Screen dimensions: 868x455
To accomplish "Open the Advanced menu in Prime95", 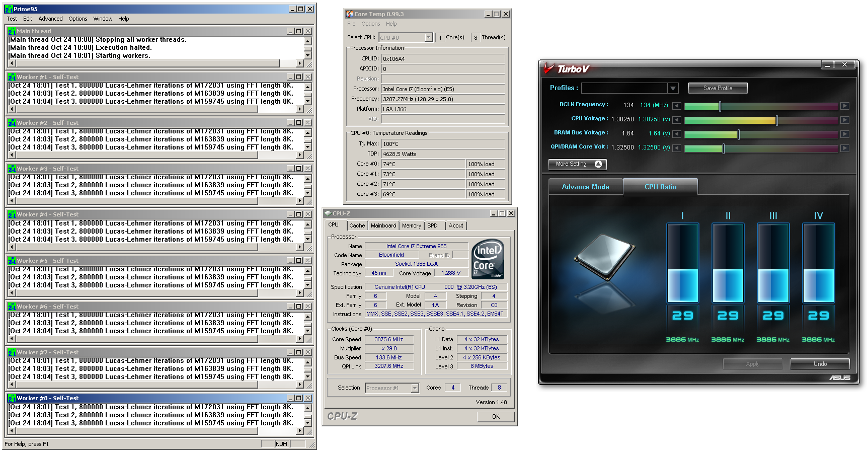I will click(51, 19).
